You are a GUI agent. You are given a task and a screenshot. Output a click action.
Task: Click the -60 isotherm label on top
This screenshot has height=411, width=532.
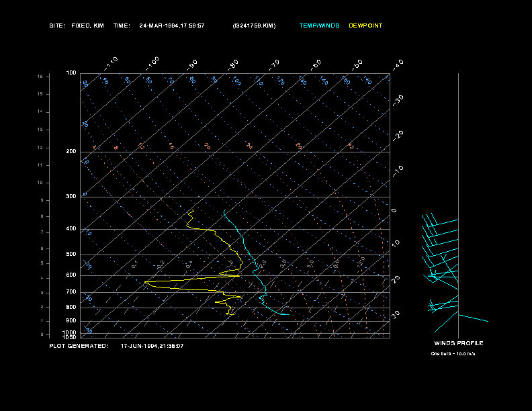pos(316,65)
